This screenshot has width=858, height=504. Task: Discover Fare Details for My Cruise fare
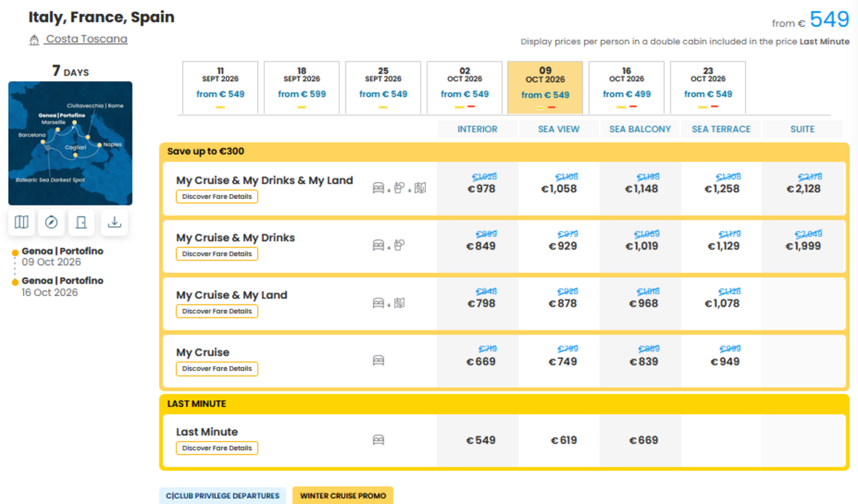[217, 369]
